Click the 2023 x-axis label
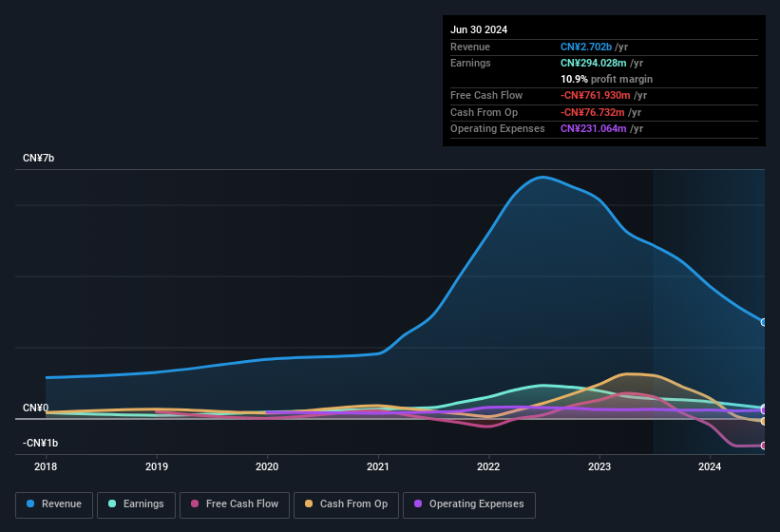 pos(599,466)
